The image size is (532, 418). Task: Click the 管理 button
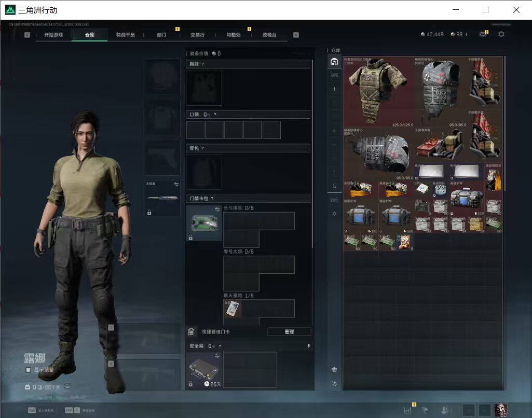click(x=289, y=332)
